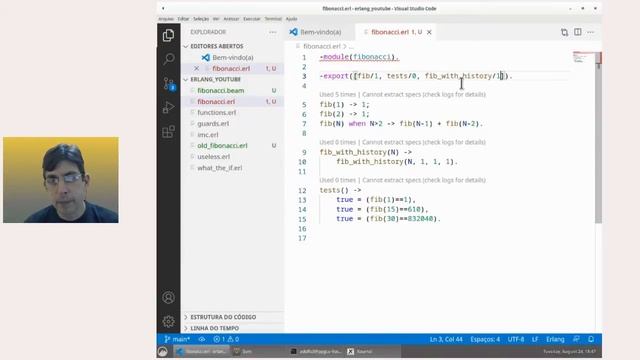Click the editor minimap preview

point(583,58)
